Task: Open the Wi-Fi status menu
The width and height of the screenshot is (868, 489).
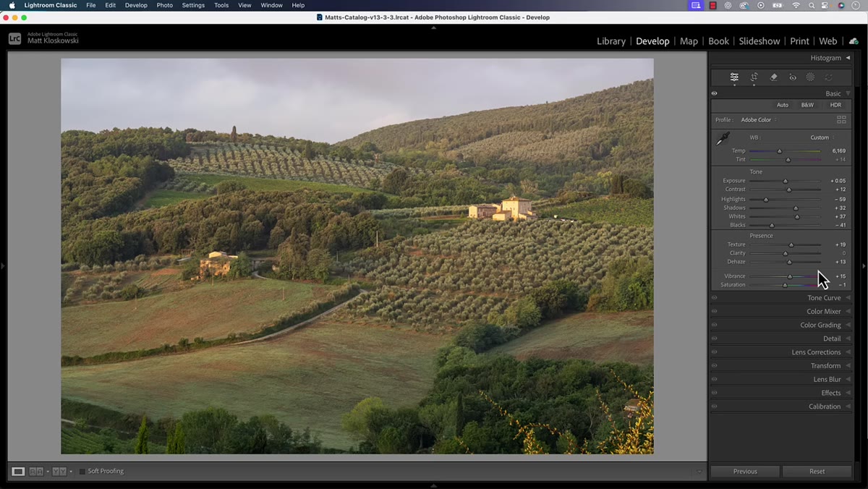Action: [x=796, y=5]
